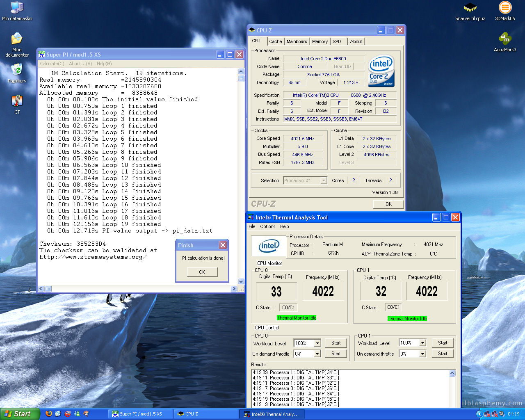Open Options menu in Thermal Analysis Tool
This screenshot has width=525, height=420.
[268, 226]
